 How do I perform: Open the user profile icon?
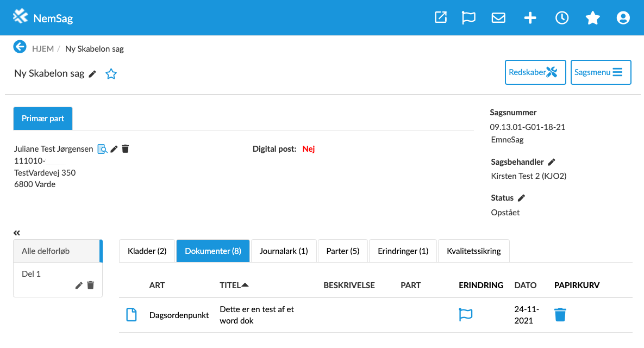tap(623, 18)
